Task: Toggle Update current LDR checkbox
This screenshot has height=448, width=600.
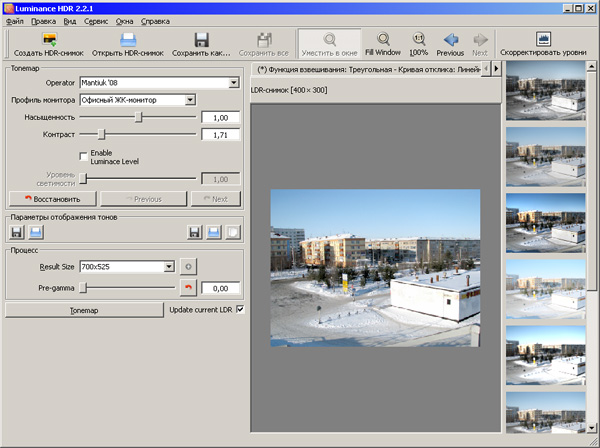Action: 239,310
